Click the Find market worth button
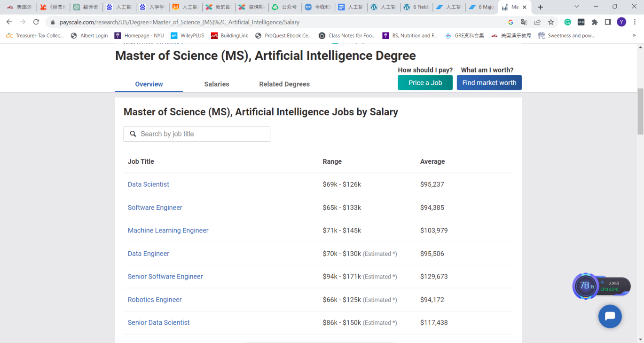 pyautogui.click(x=489, y=83)
